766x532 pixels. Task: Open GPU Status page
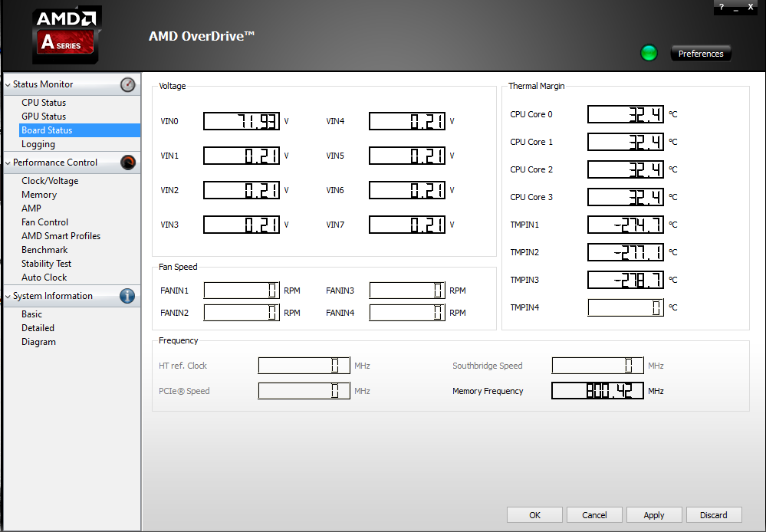tap(44, 117)
